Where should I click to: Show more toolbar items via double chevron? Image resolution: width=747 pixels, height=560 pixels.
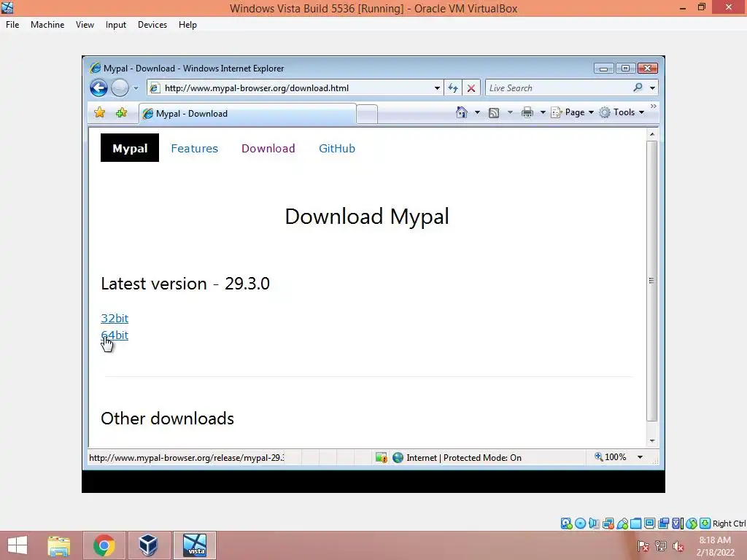653,106
